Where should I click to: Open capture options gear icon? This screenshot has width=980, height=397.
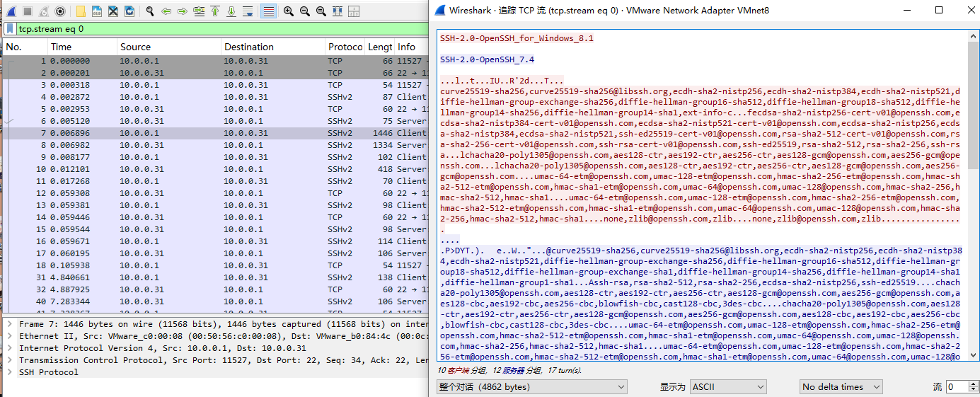[60, 11]
